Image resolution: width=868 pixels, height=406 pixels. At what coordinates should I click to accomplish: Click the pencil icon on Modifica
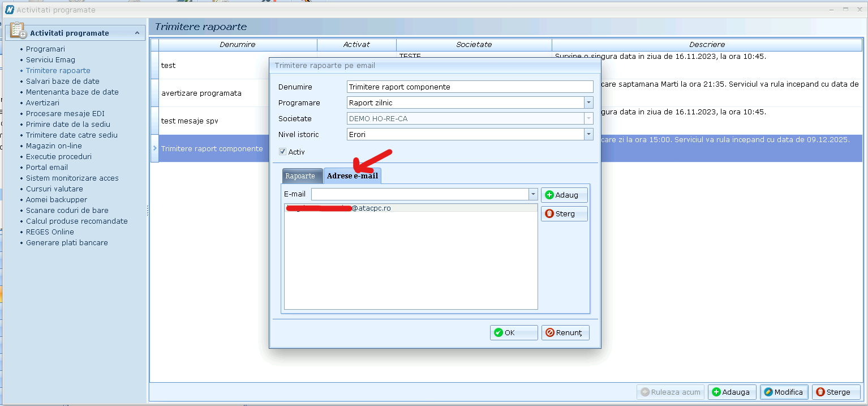[x=768, y=392]
